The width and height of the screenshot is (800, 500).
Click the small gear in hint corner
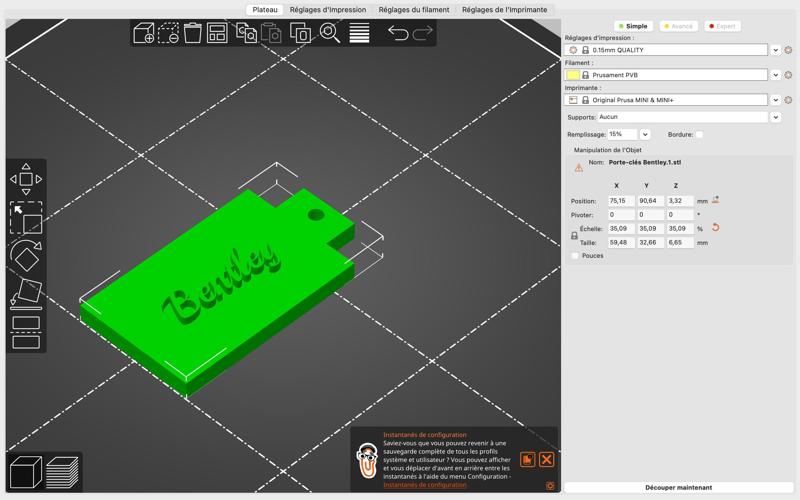point(550,486)
